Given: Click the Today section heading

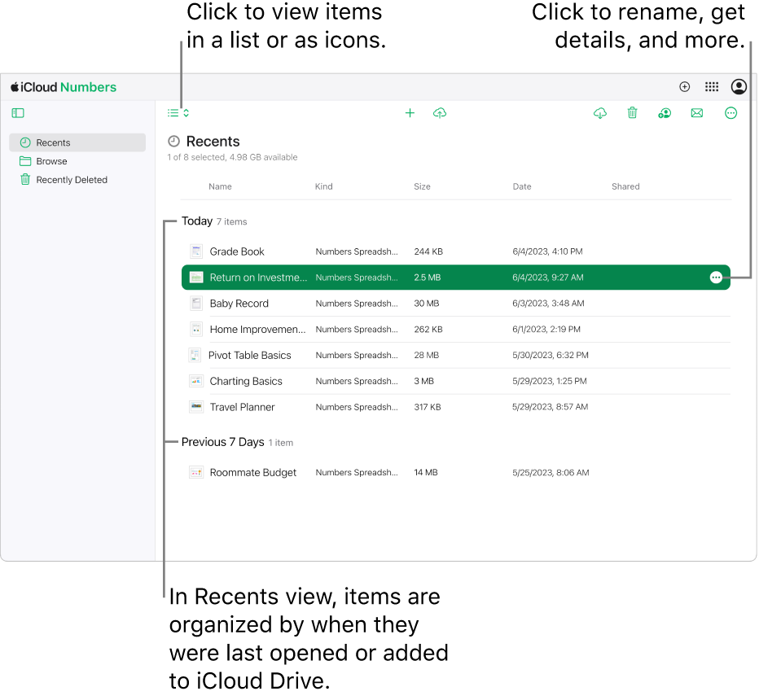Looking at the screenshot, I should [x=197, y=221].
